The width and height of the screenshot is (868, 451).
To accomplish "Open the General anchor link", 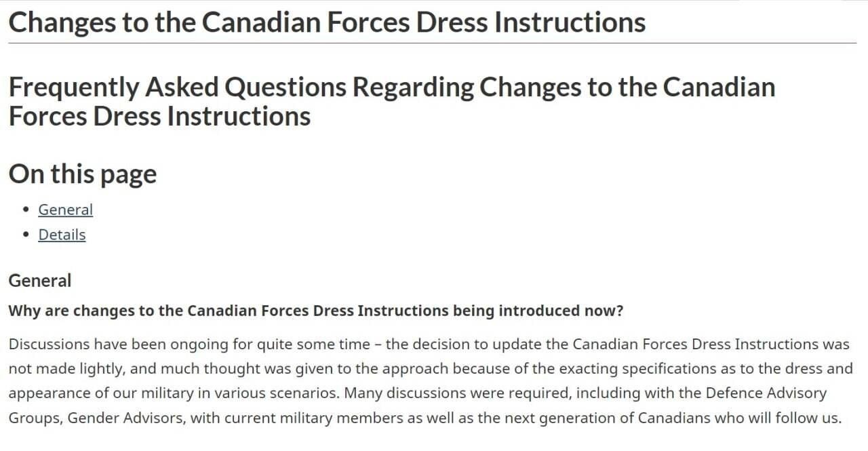I will pyautogui.click(x=65, y=210).
